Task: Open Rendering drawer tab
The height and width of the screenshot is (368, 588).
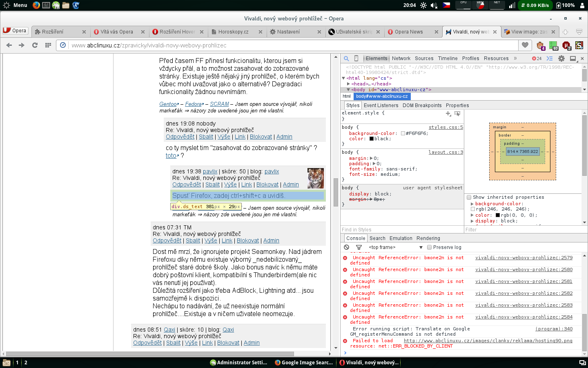Action: point(428,238)
